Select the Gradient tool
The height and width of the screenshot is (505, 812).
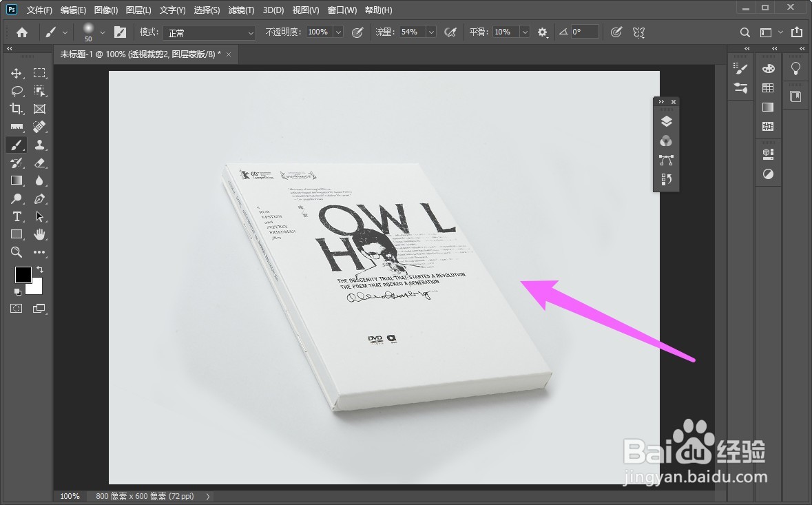pos(17,181)
